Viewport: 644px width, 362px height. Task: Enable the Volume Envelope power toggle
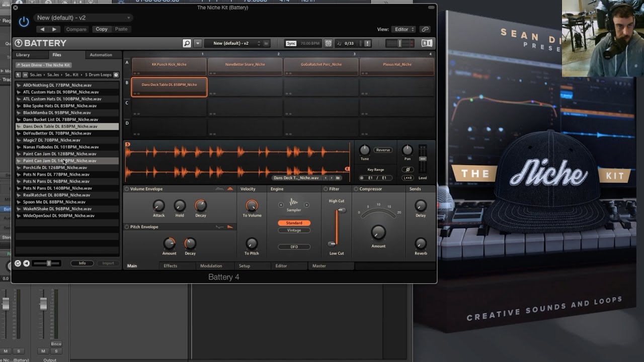point(126,189)
